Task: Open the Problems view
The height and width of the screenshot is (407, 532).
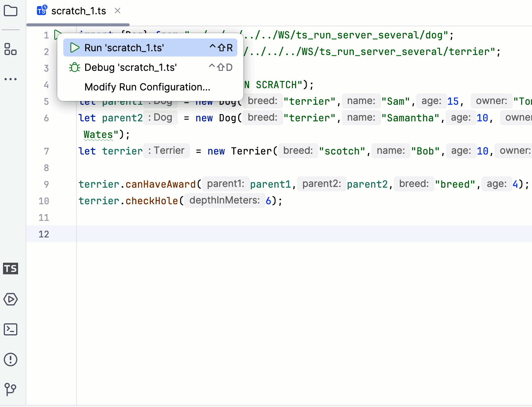Action: click(x=10, y=359)
